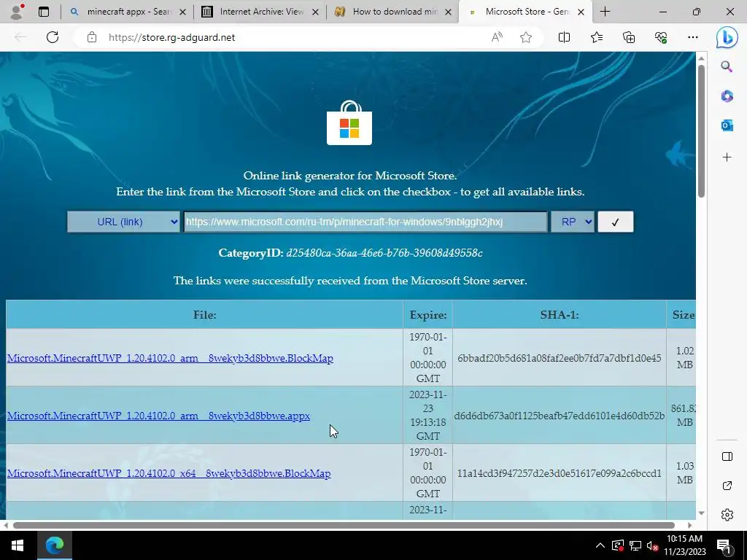Screen dimensions: 747x560
Task: Click the File: column header
Action: 205,315
